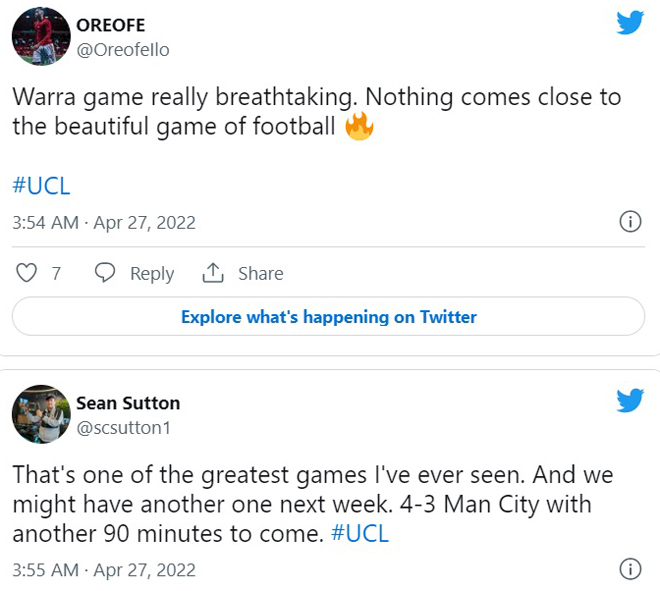
Task: Open Sean Sutton's profile picture
Action: [x=41, y=414]
